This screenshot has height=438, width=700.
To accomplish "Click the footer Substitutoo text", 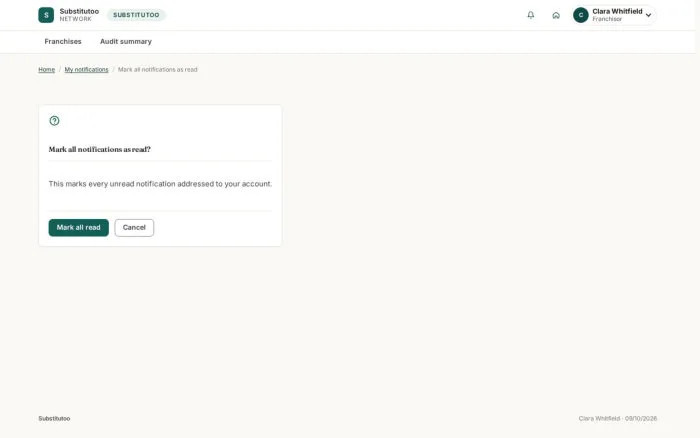I will 54,418.
